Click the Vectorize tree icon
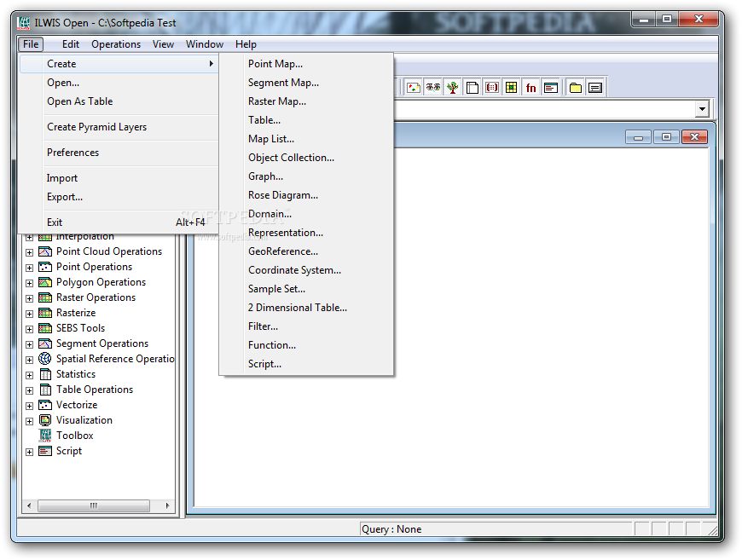The height and width of the screenshot is (560, 742). [x=45, y=405]
